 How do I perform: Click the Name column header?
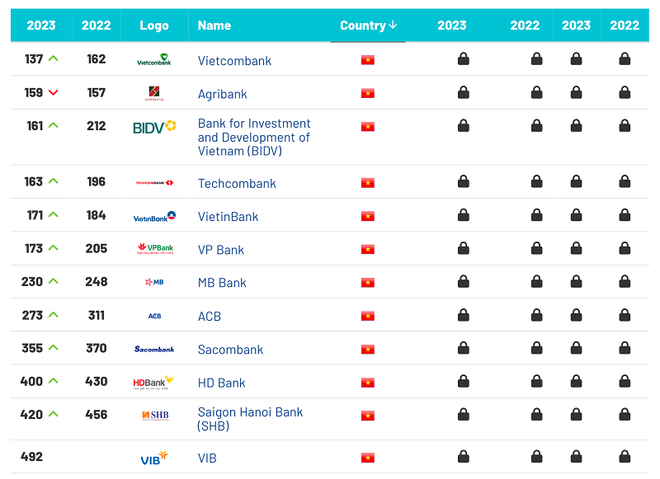pyautogui.click(x=214, y=25)
